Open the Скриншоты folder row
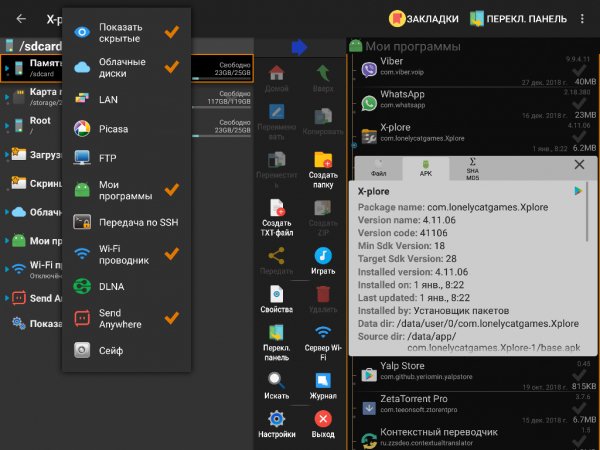This screenshot has width=600, height=450. 31,183
